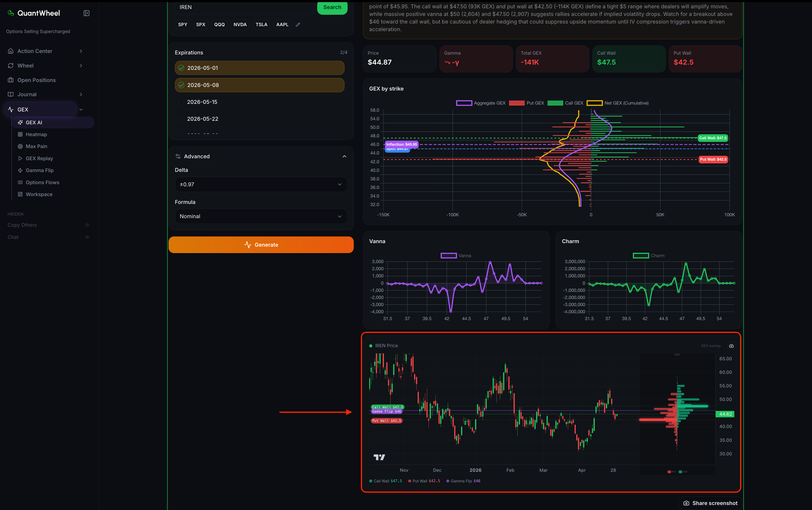The height and width of the screenshot is (510, 812).
Task: Collapse the sidebar panel icon
Action: tap(87, 13)
